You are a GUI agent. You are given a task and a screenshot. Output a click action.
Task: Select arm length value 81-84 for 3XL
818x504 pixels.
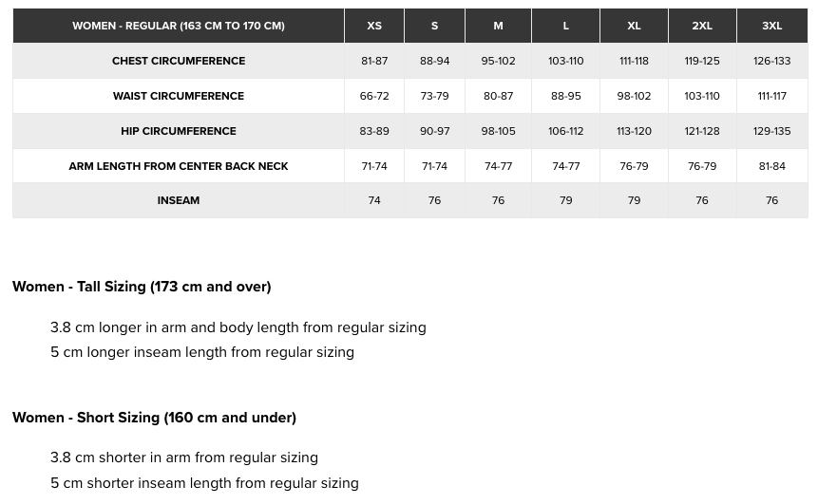click(x=771, y=166)
